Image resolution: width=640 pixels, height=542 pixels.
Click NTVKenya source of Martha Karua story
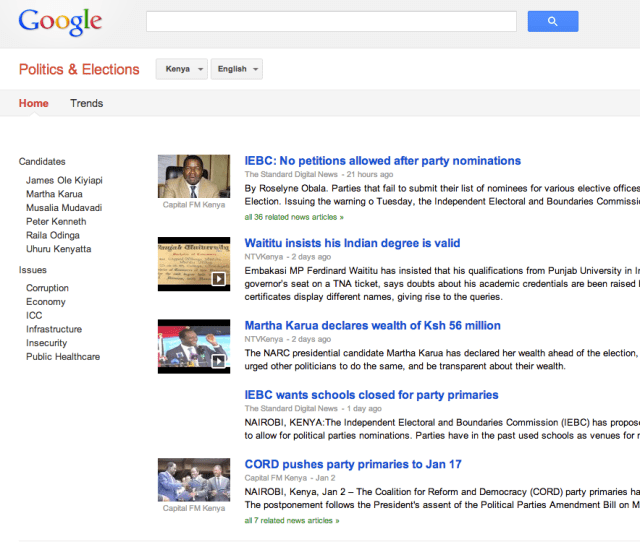tap(264, 340)
